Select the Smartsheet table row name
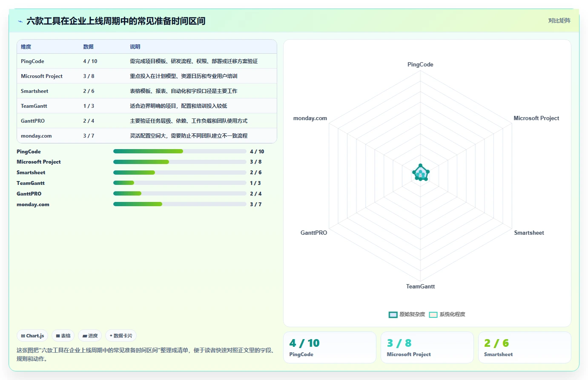The width and height of the screenshot is (588, 380). 34,91
